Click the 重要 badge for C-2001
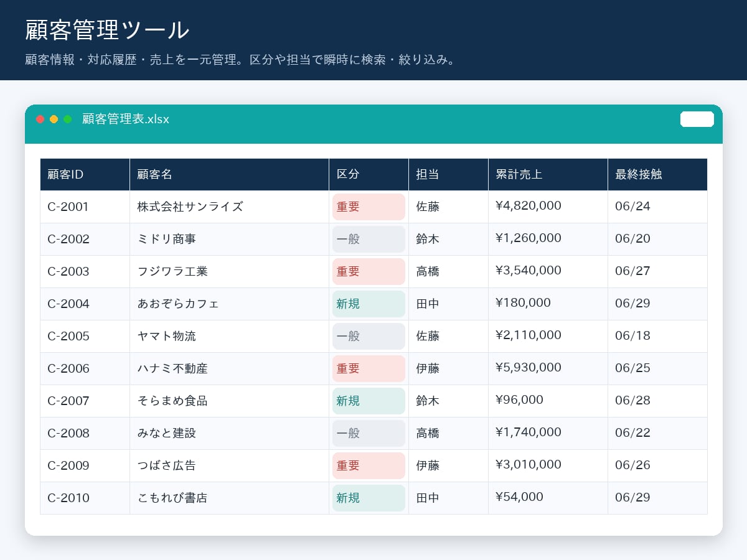This screenshot has height=560, width=747. coord(369,207)
